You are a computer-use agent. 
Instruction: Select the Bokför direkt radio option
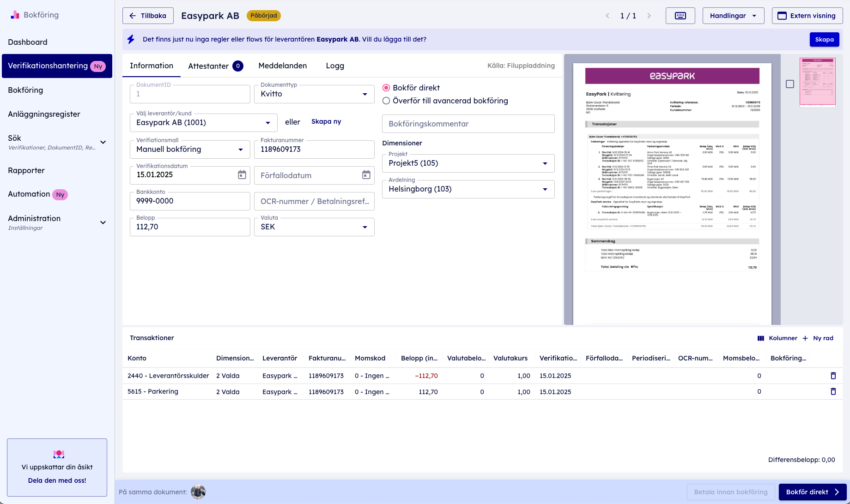coord(386,88)
